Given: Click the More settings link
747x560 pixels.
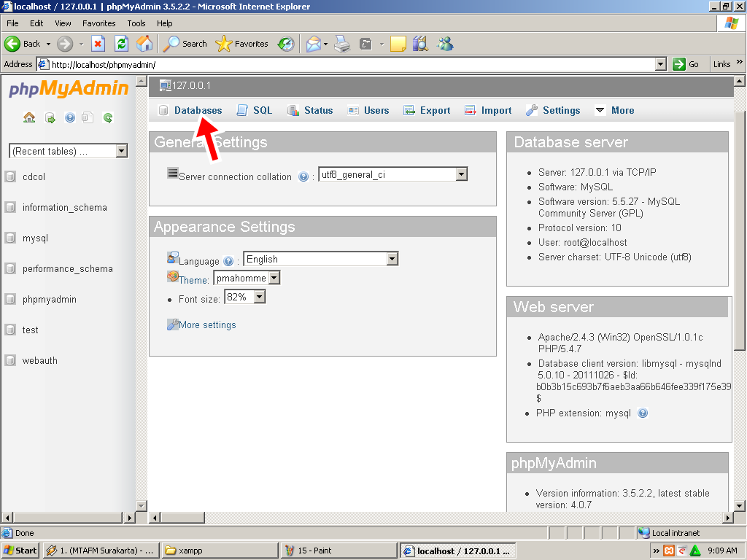Looking at the screenshot, I should [x=207, y=324].
